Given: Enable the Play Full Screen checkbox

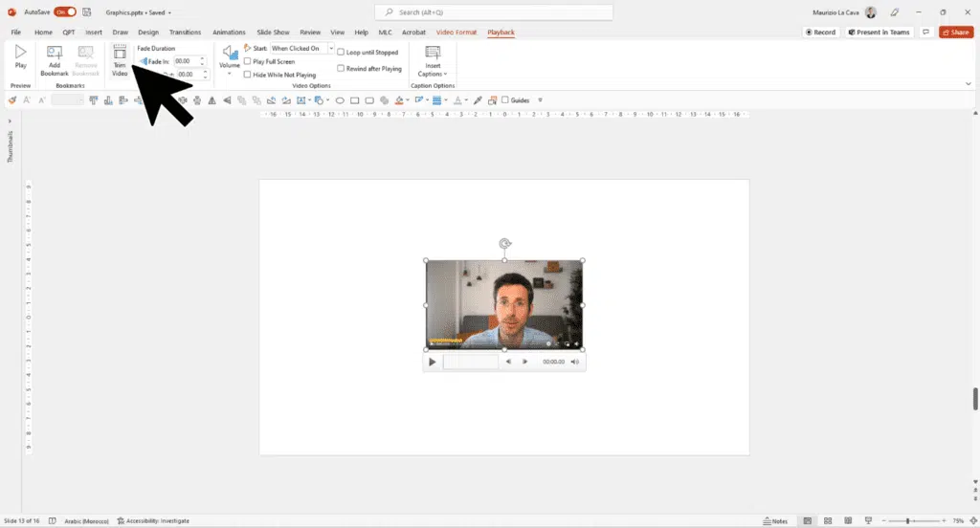Looking at the screenshot, I should click(x=248, y=61).
